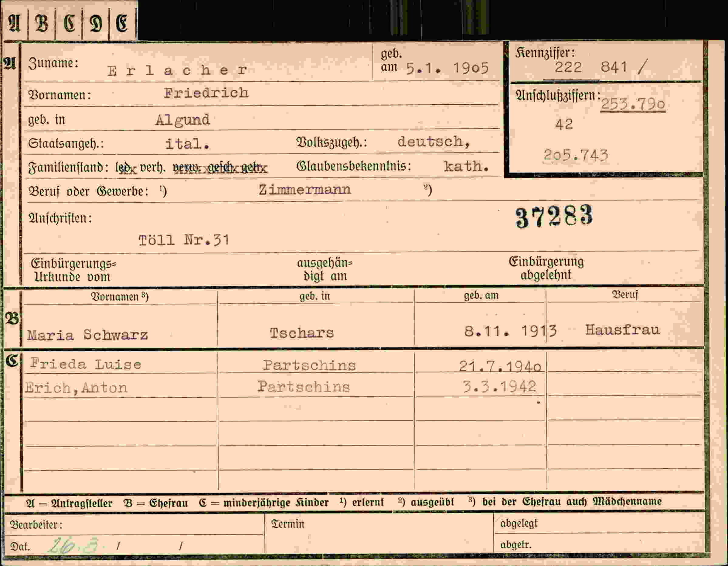Click the third index tab letter "C"

click(x=69, y=23)
